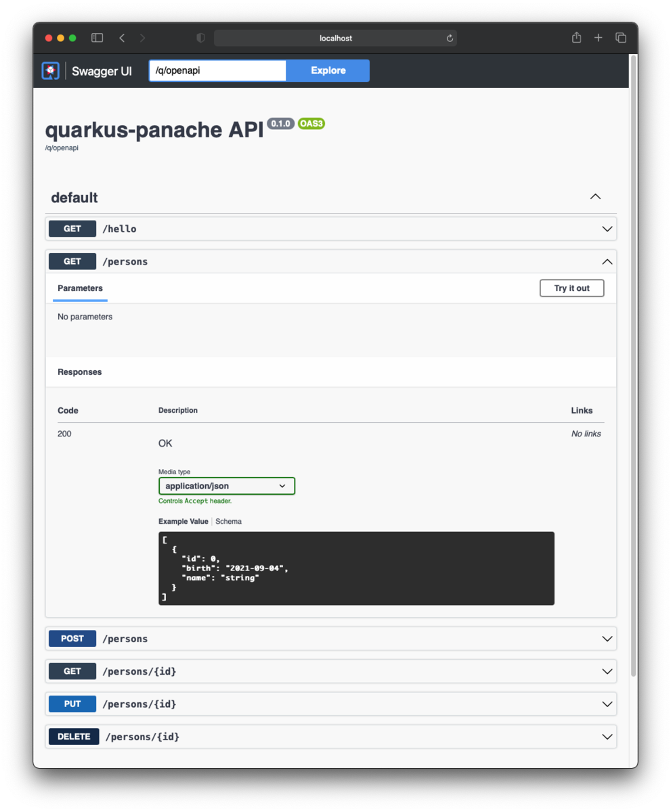Screen dimensions: 671x812
Task: Collapse GET /persons with its chevron
Action: click(607, 261)
